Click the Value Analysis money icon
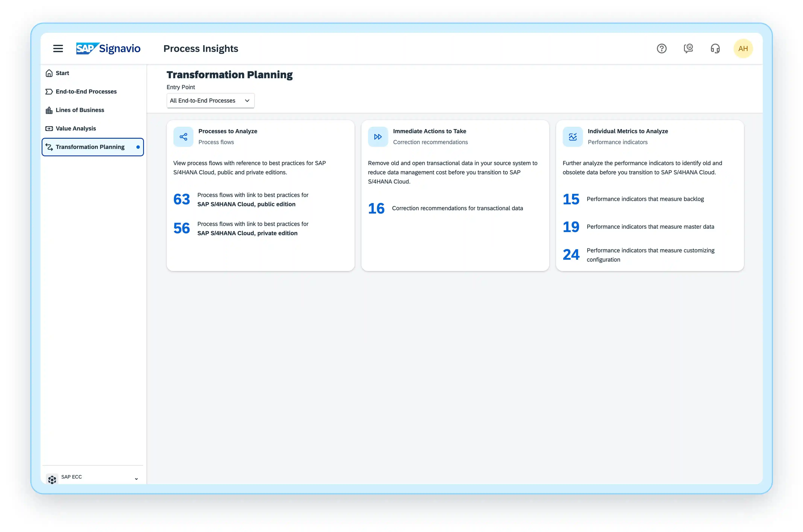803x532 pixels. (x=49, y=129)
